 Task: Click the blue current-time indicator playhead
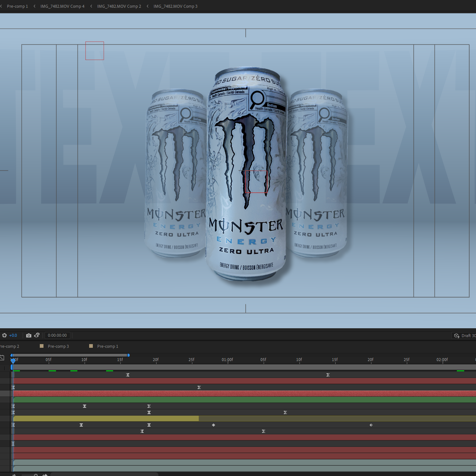click(x=13, y=361)
